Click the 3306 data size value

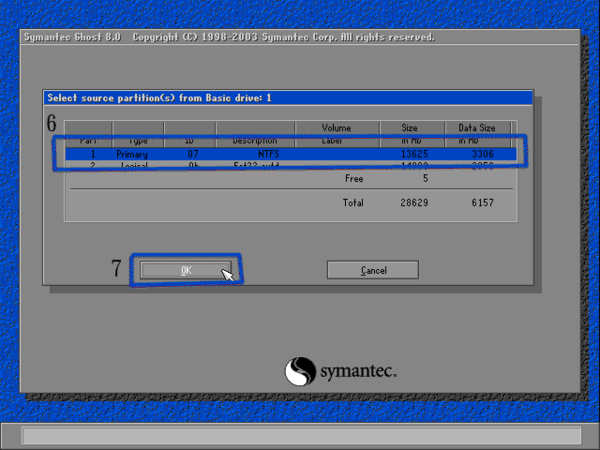(483, 154)
